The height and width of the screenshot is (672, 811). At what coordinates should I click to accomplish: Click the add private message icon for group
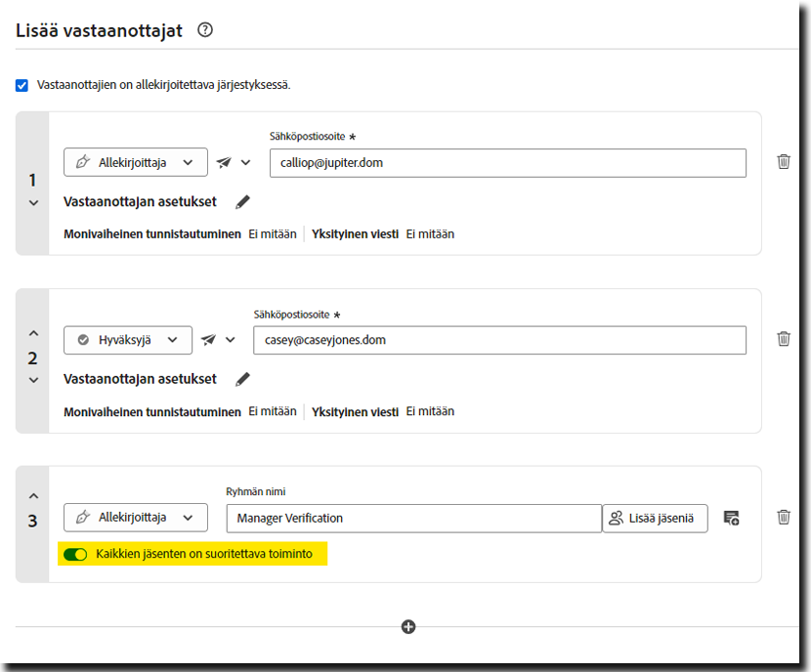731,518
